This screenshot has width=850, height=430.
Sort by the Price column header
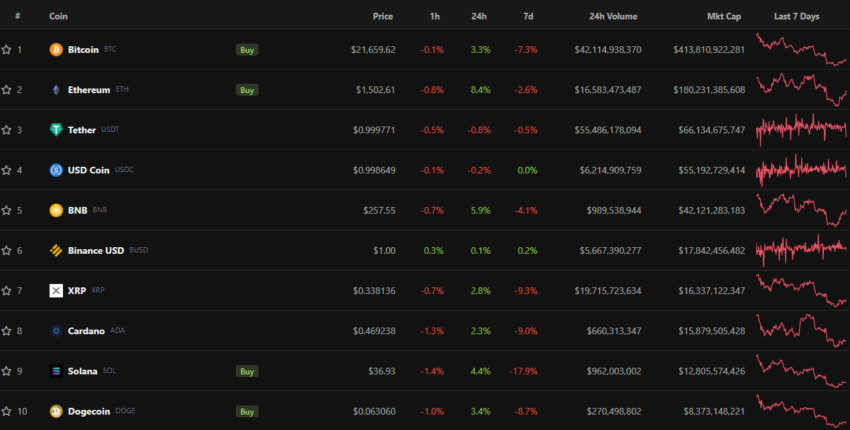(x=383, y=16)
